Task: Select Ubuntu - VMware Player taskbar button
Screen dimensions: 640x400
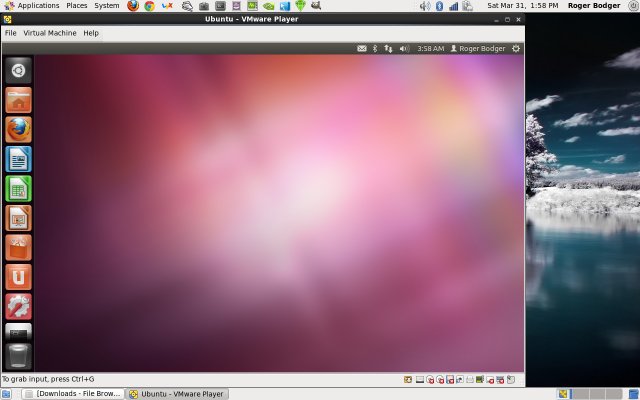Action: pyautogui.click(x=177, y=394)
